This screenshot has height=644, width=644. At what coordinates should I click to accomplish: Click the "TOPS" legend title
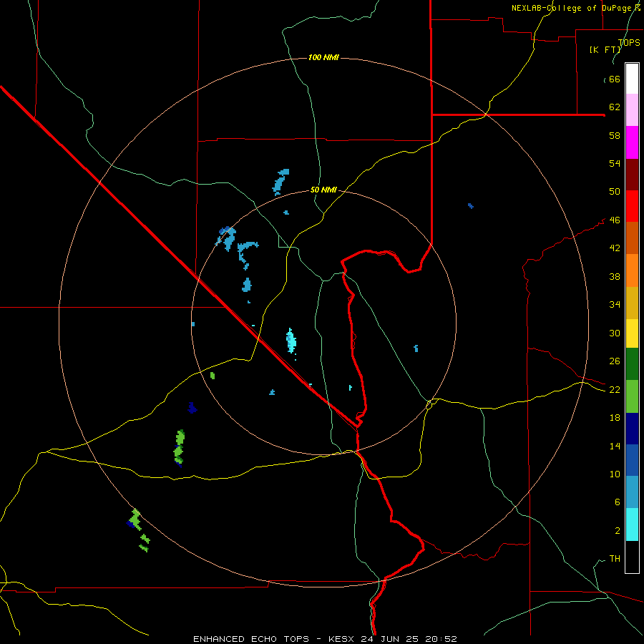[x=629, y=42]
